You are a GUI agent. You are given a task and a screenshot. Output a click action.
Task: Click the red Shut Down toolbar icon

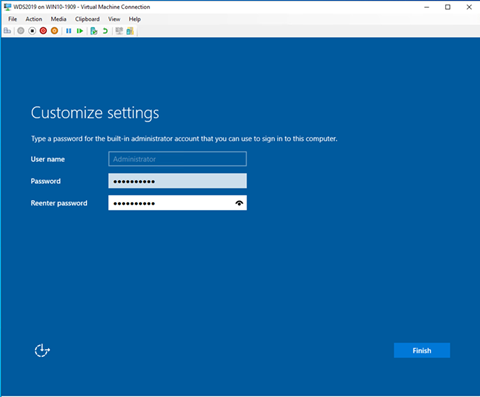tap(43, 31)
